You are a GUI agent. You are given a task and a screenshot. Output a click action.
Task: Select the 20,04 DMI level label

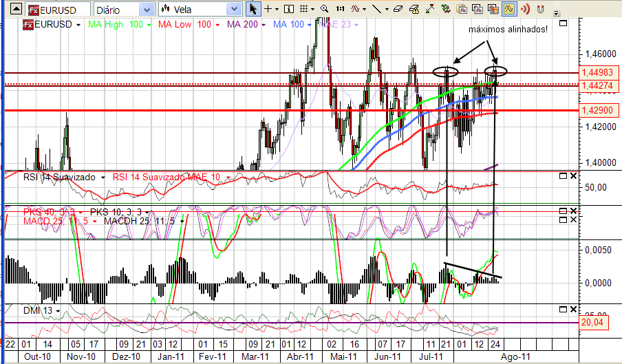tap(593, 322)
